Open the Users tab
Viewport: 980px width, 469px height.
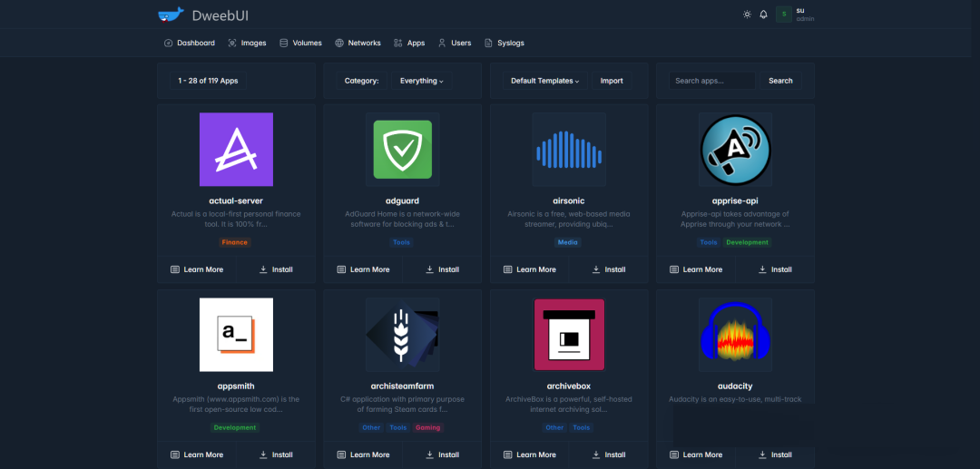click(455, 44)
